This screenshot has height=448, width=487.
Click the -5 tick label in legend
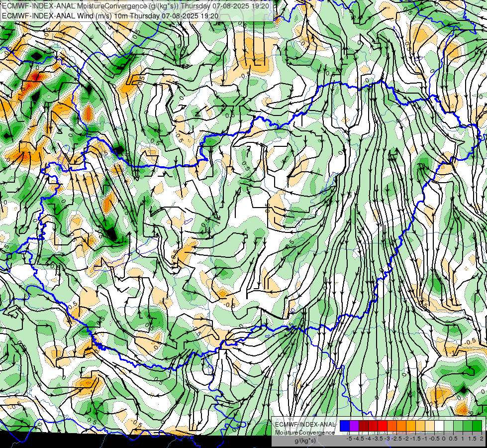(349, 439)
